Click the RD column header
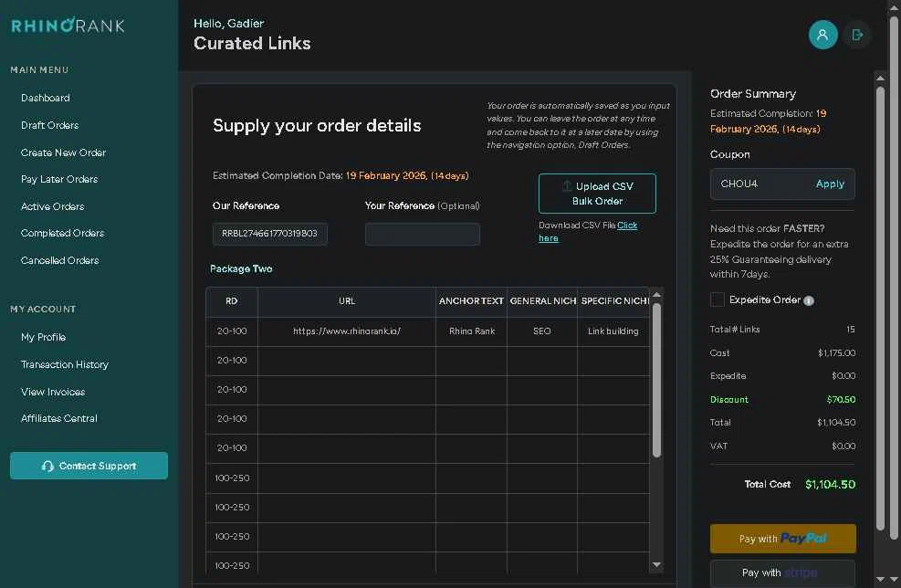Screen dimensions: 901x588 [x=232, y=301]
